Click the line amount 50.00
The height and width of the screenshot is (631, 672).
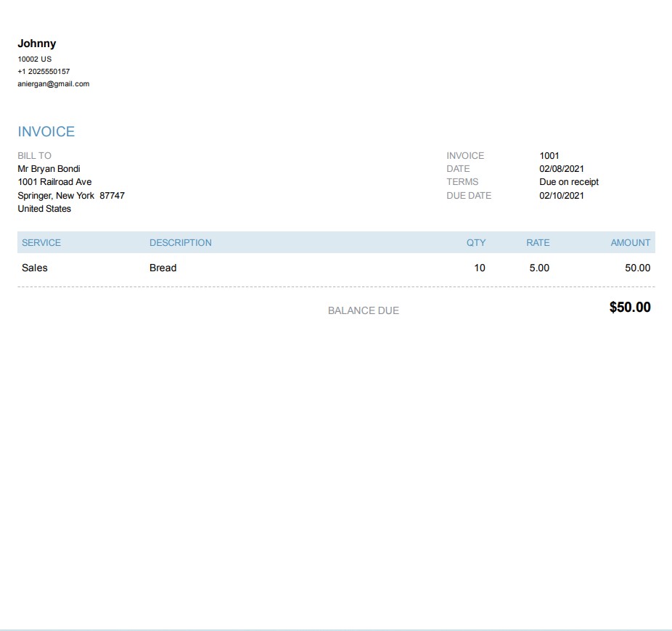pyautogui.click(x=638, y=268)
